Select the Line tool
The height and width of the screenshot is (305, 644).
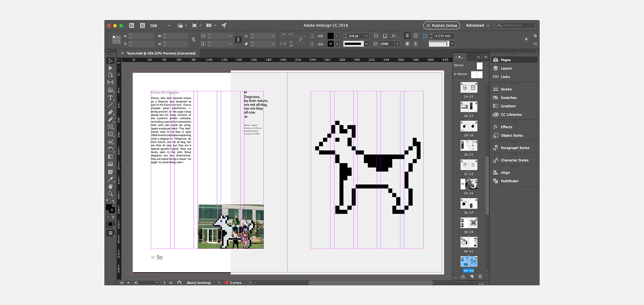pyautogui.click(x=110, y=105)
